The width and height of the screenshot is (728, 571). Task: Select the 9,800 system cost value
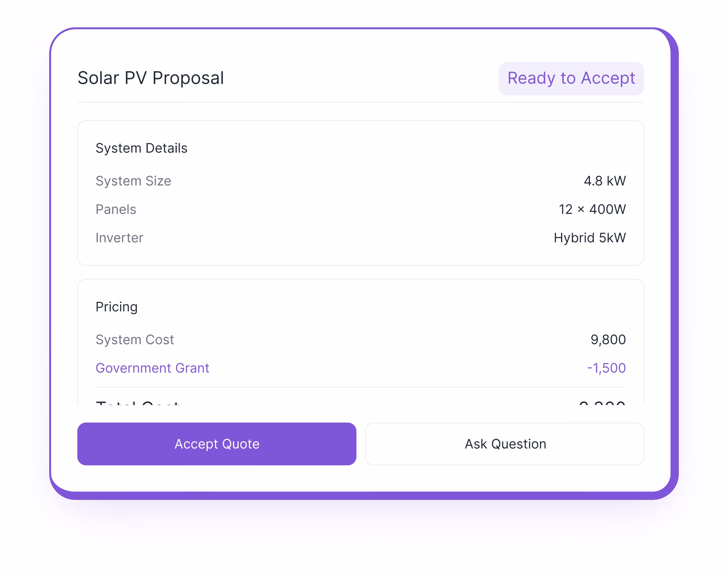coord(608,339)
